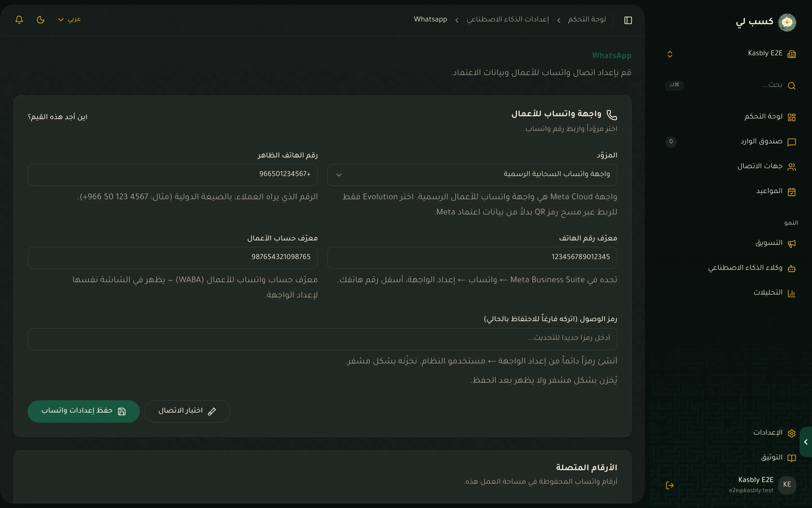Open التسويق marketing
The image size is (812, 508).
(x=731, y=243)
